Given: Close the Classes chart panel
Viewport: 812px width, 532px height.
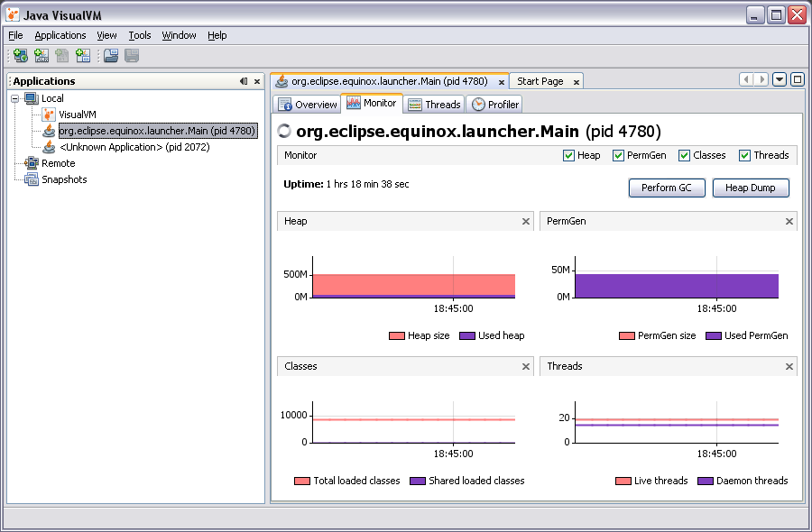Looking at the screenshot, I should click(x=526, y=366).
